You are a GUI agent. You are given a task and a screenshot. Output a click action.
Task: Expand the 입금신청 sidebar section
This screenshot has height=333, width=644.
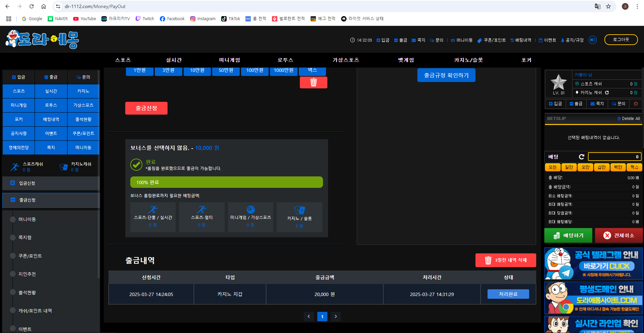51,183
